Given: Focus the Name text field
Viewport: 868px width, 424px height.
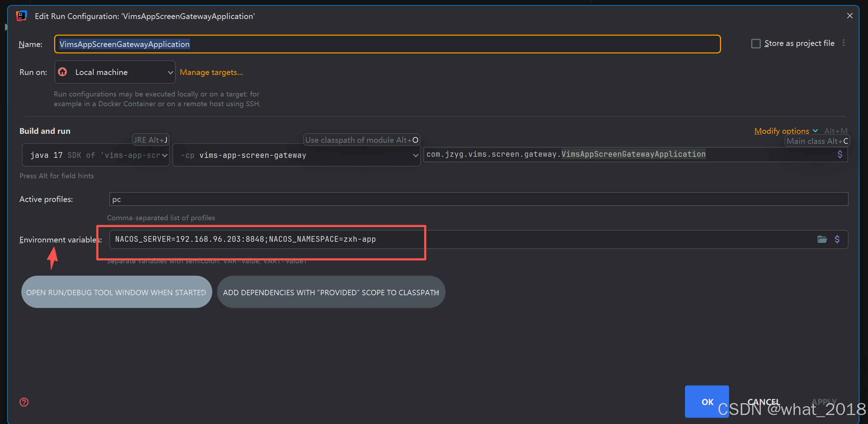Looking at the screenshot, I should pos(387,44).
